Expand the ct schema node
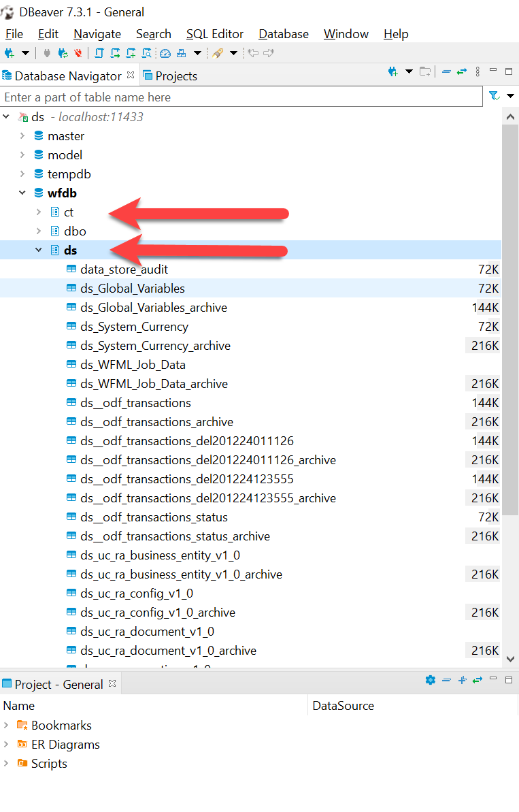Viewport: 519px width, 812px height. pos(38,212)
